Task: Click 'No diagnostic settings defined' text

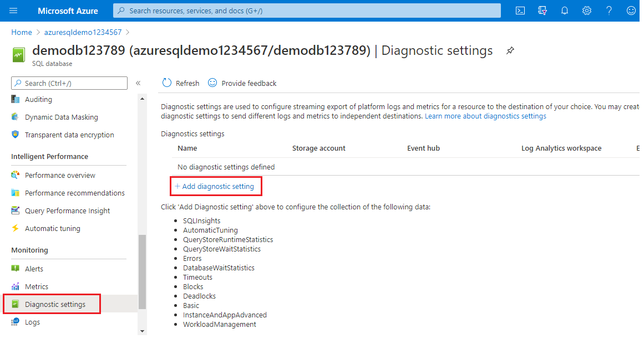Action: click(226, 167)
